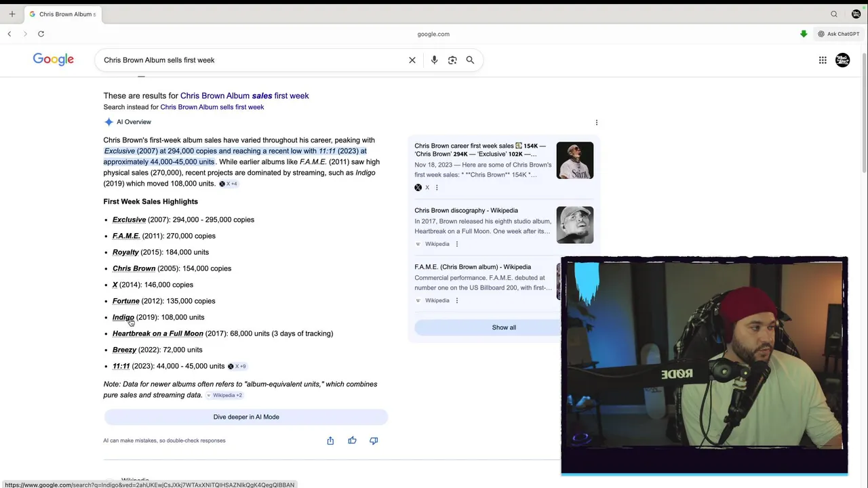Expand sources with Show all button

[504, 327]
